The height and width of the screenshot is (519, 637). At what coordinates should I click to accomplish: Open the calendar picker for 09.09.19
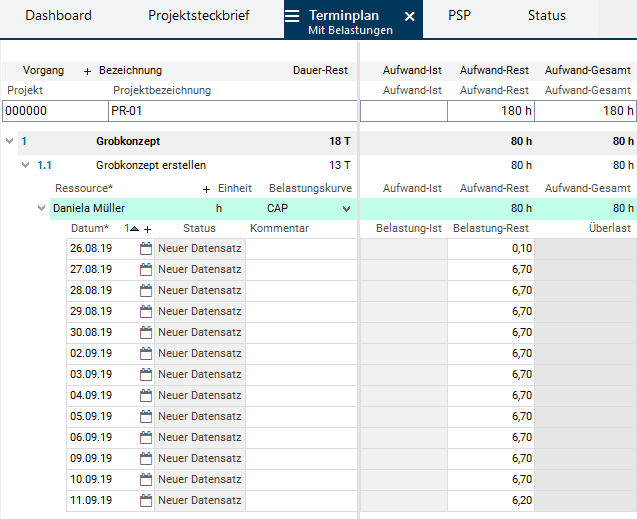point(146,458)
